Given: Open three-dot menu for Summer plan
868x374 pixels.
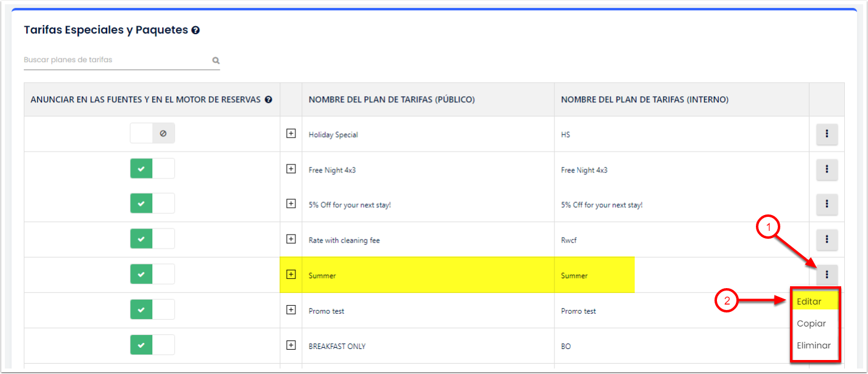Looking at the screenshot, I should point(827,275).
